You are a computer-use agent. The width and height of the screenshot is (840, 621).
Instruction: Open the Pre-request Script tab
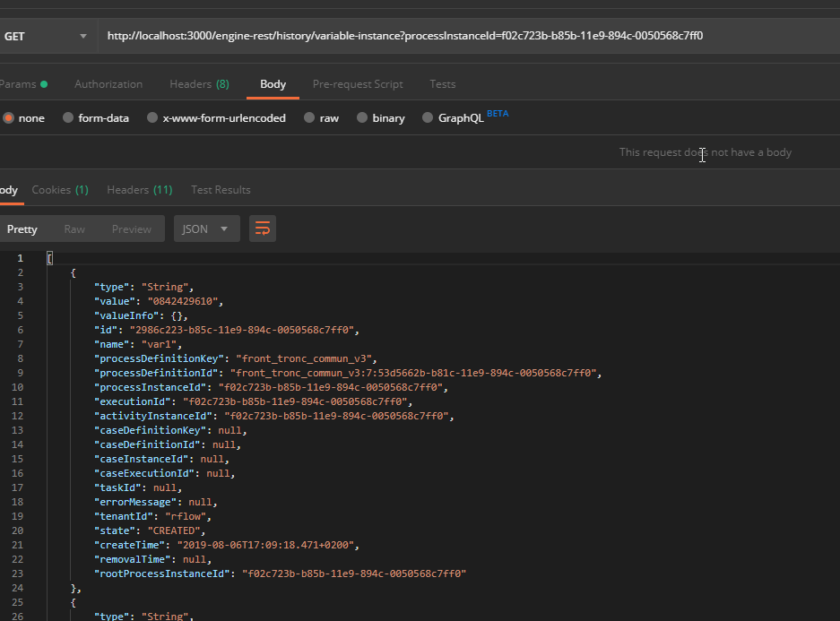click(358, 84)
